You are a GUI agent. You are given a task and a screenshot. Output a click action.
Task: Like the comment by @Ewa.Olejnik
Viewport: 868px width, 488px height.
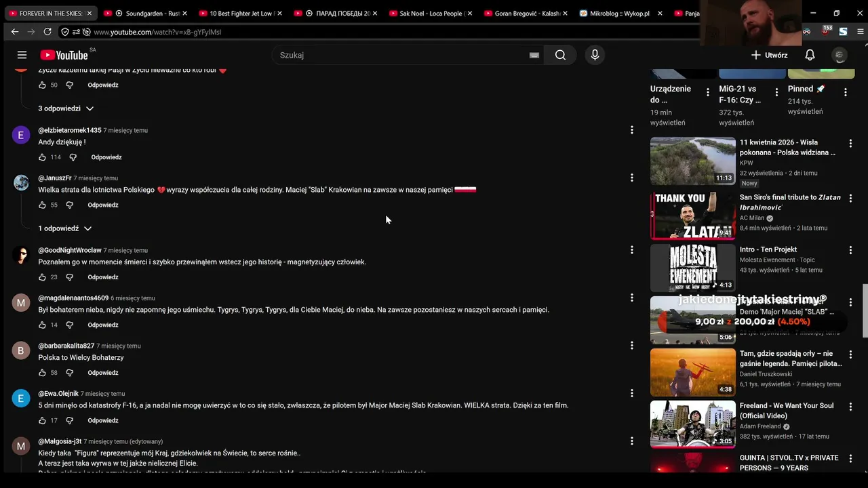point(42,420)
